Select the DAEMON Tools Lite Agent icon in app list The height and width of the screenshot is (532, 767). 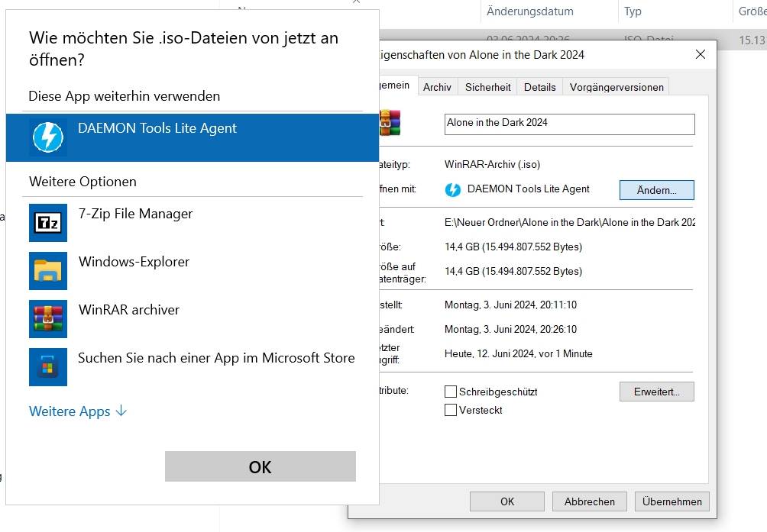tap(48, 137)
